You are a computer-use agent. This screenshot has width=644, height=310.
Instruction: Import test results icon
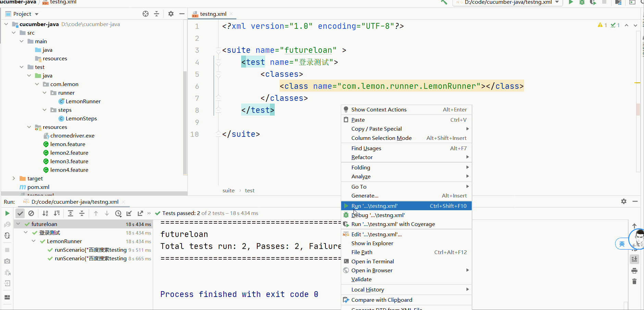click(129, 213)
